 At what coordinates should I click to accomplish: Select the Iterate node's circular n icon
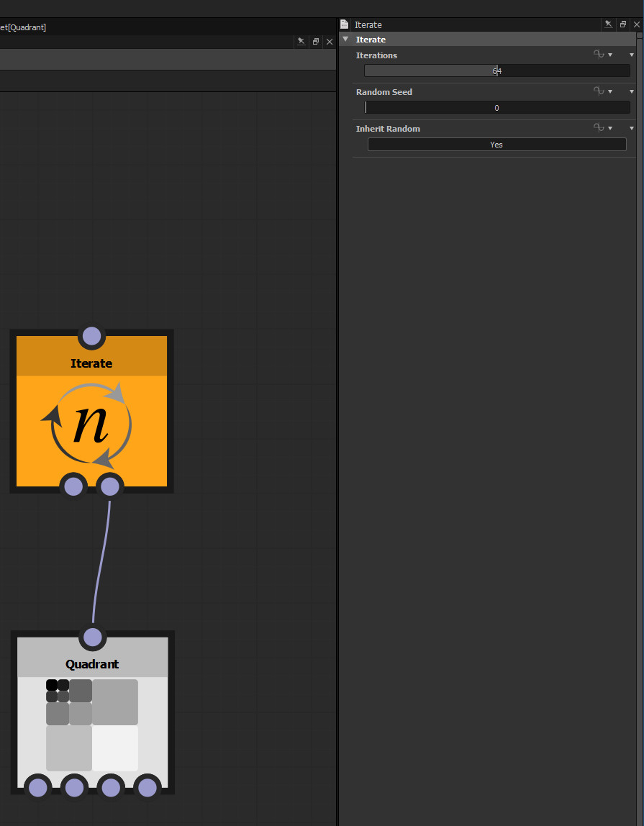pyautogui.click(x=91, y=424)
